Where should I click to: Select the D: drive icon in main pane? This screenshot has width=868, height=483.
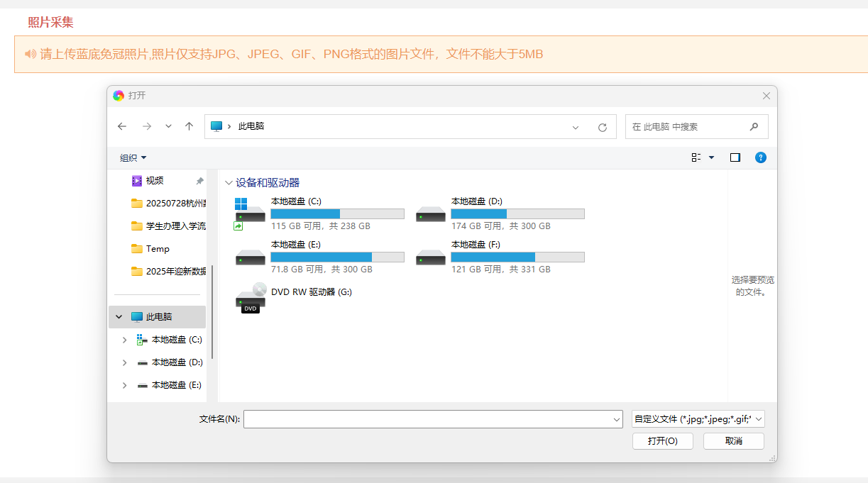431,213
